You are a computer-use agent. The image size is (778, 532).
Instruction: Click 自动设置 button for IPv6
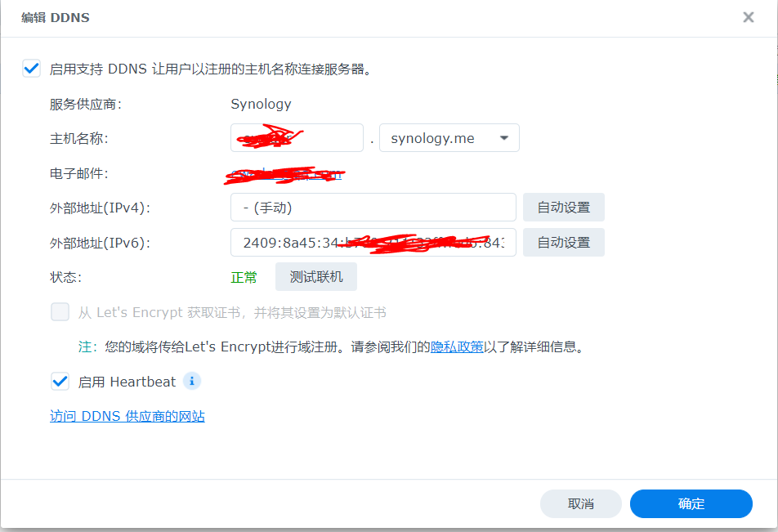point(564,242)
